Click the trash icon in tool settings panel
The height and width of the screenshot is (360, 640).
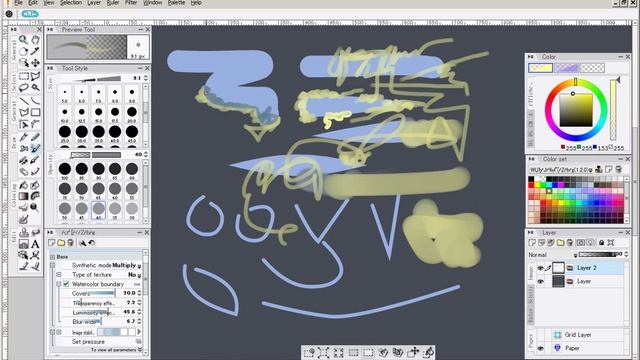[70, 243]
